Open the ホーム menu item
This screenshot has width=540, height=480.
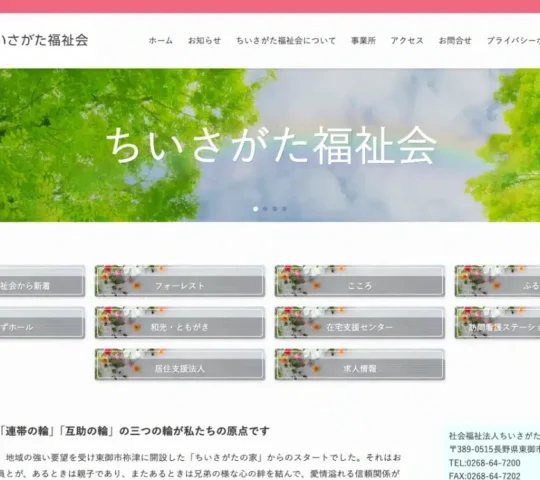tap(160, 41)
